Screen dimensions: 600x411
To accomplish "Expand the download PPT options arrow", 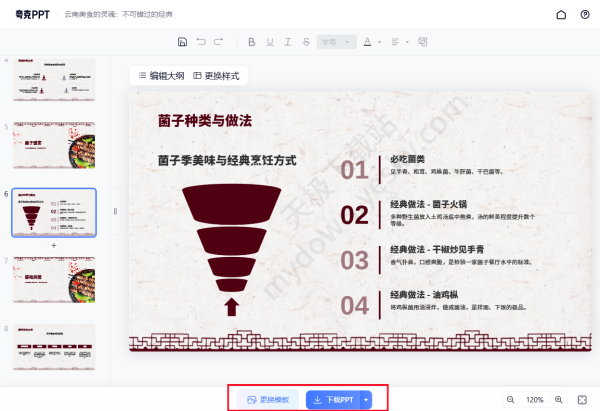I will (366, 399).
